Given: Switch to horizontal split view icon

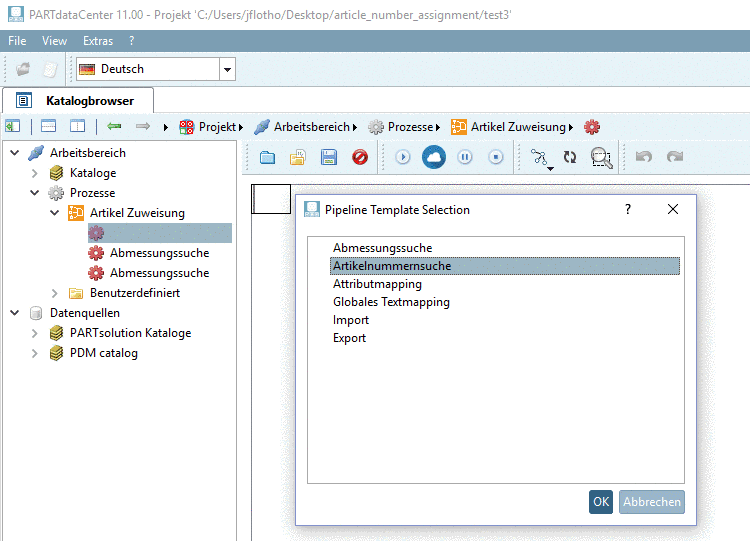Looking at the screenshot, I should click(x=48, y=126).
